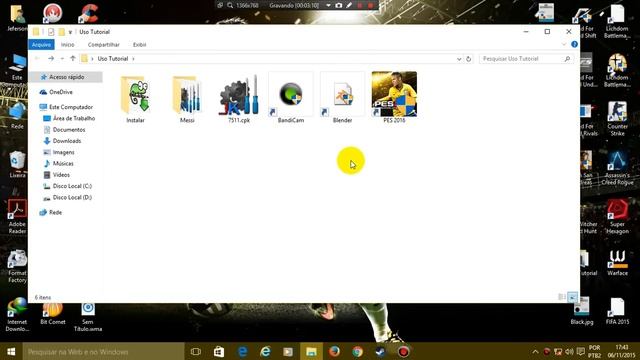640x360 pixels.
Task: Open Músicas in sidebar
Action: click(x=58, y=163)
